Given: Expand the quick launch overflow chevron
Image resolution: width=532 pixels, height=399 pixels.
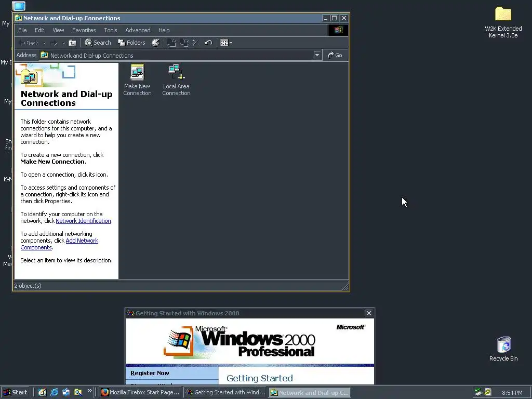Looking at the screenshot, I should 89,391.
